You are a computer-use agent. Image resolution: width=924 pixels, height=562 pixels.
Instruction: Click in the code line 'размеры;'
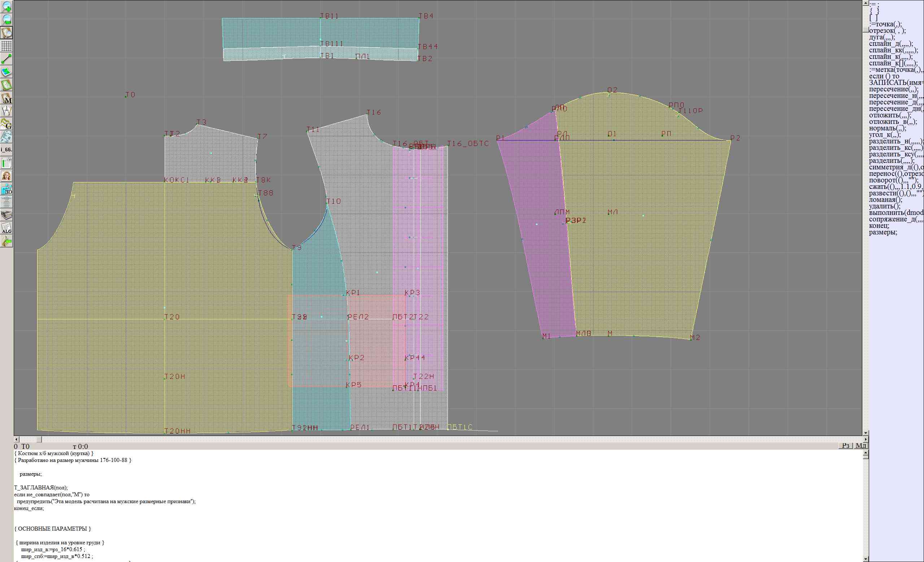coord(31,474)
